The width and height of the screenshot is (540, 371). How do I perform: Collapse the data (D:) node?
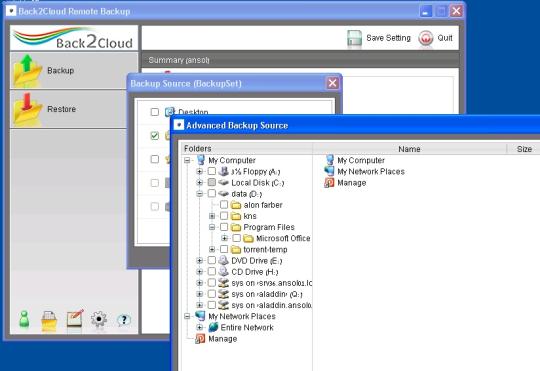point(199,194)
